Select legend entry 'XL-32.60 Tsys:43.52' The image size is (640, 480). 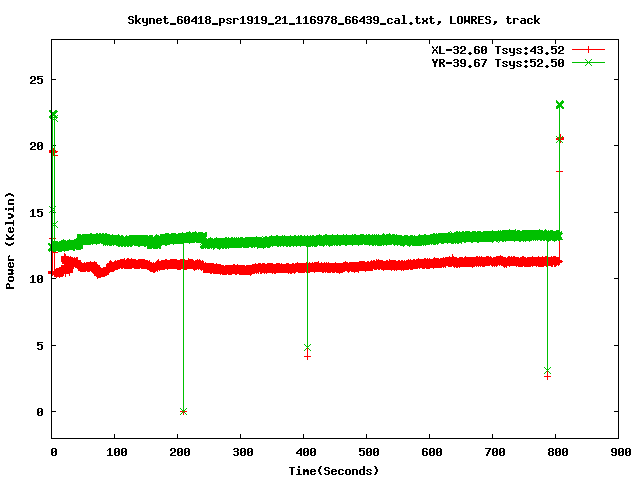(x=498, y=50)
